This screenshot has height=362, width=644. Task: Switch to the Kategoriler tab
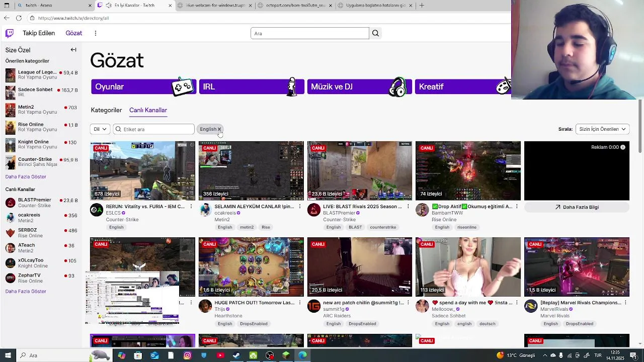pyautogui.click(x=106, y=110)
